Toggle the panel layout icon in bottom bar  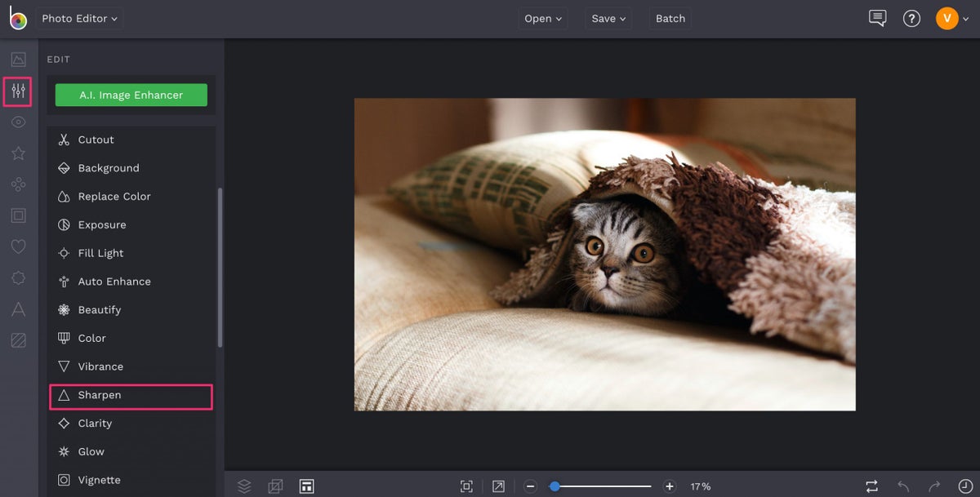[306, 486]
